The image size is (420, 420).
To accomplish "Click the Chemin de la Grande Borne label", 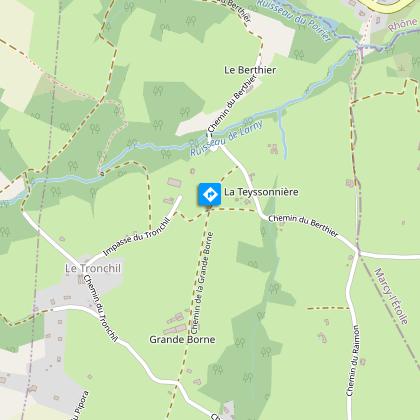I will [202, 283].
